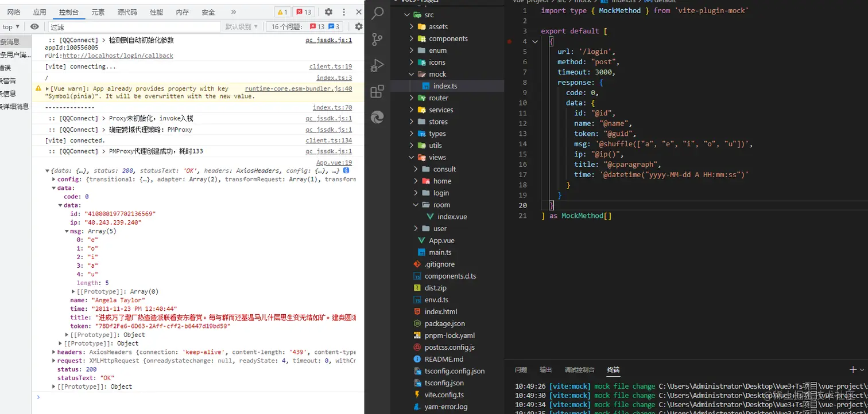Collapse the msg Array(5) entry
This screenshot has width=868, height=414.
67,231
